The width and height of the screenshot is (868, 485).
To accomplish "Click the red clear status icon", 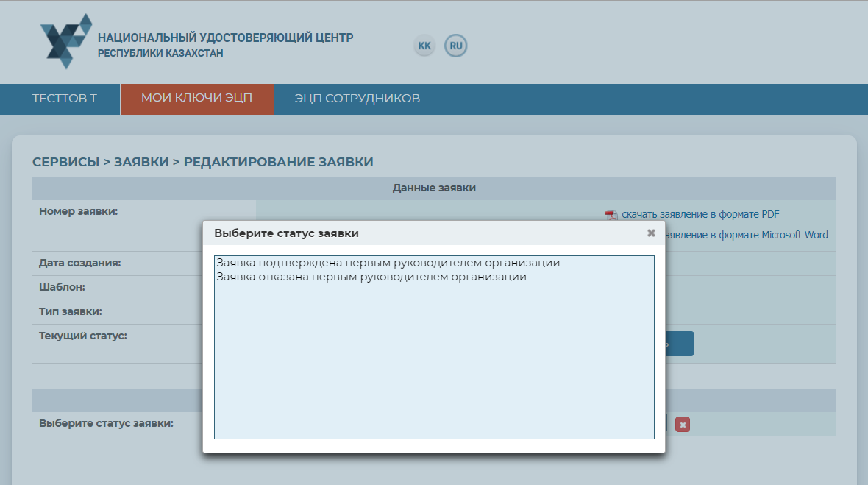I will (682, 424).
